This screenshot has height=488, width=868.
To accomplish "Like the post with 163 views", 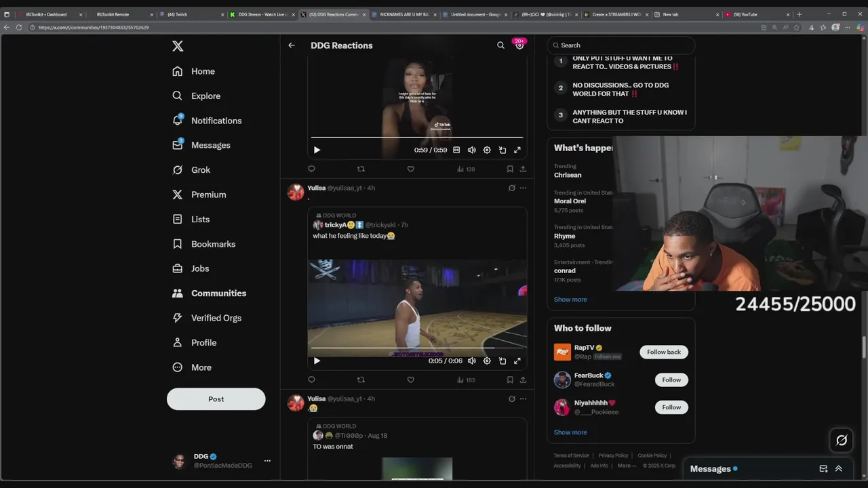I will pyautogui.click(x=410, y=380).
